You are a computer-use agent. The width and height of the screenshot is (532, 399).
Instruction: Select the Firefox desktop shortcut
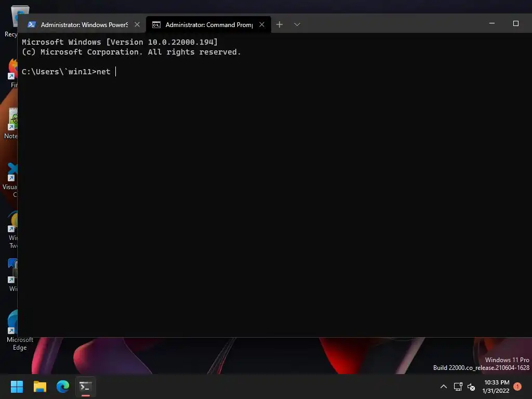pos(12,73)
